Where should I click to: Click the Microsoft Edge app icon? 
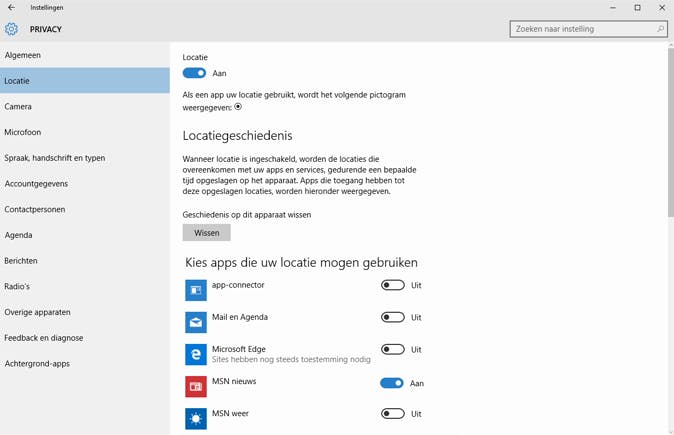tap(196, 354)
